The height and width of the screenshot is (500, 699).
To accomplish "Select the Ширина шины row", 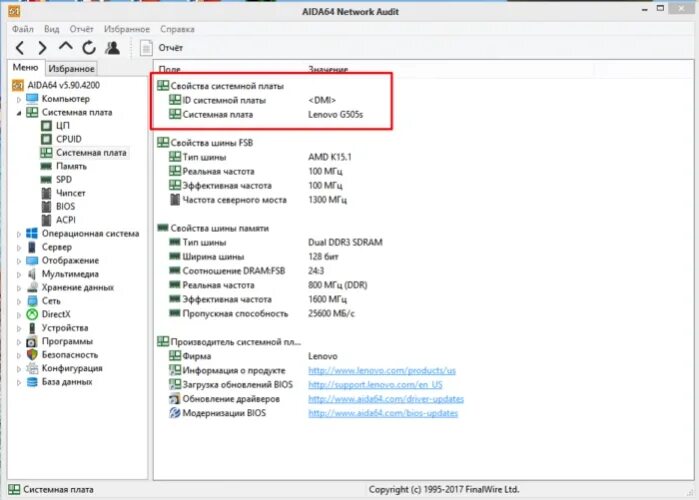I will tap(254, 257).
